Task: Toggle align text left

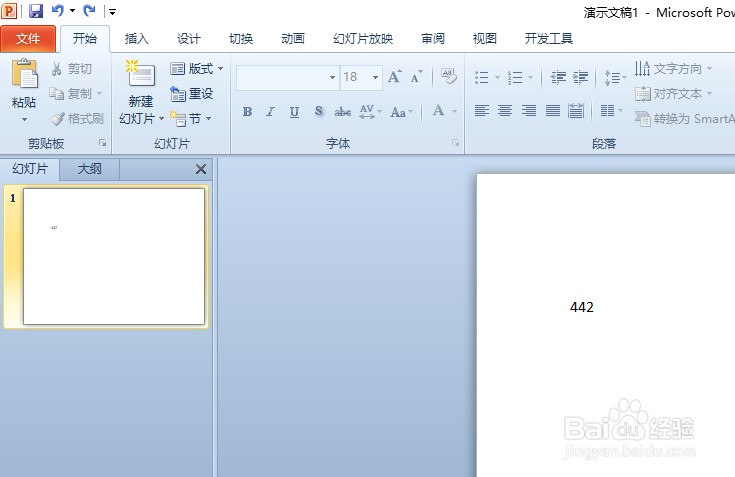Action: click(x=481, y=111)
